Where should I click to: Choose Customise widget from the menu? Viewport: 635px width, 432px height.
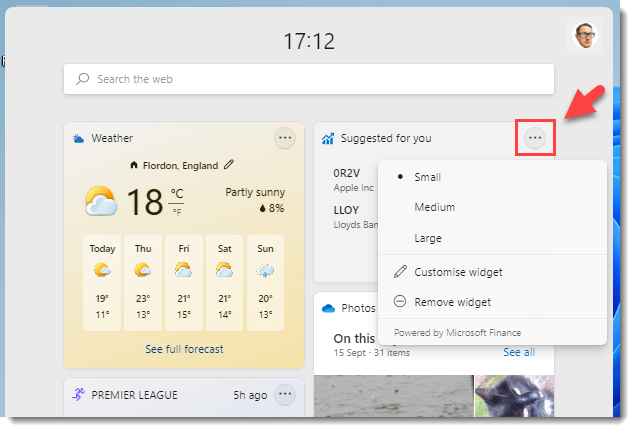[x=492, y=272]
